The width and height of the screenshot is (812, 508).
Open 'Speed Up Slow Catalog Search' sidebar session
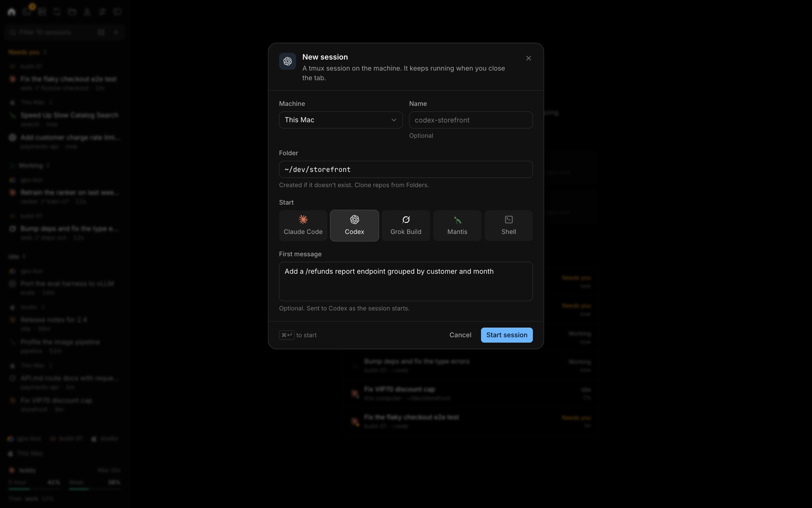point(64,119)
